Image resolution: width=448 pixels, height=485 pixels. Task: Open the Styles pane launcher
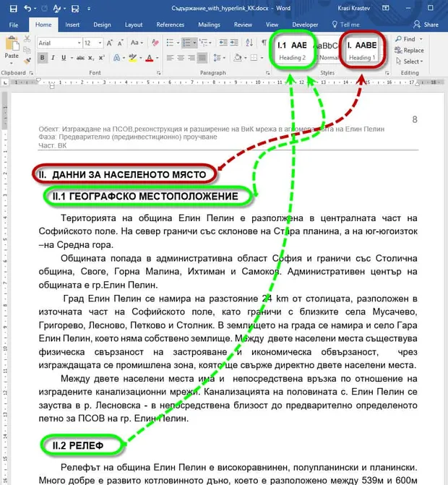(x=387, y=73)
